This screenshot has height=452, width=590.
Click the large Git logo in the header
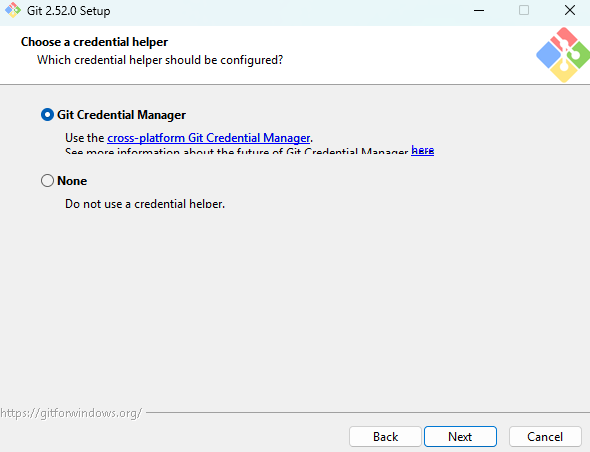pos(563,55)
